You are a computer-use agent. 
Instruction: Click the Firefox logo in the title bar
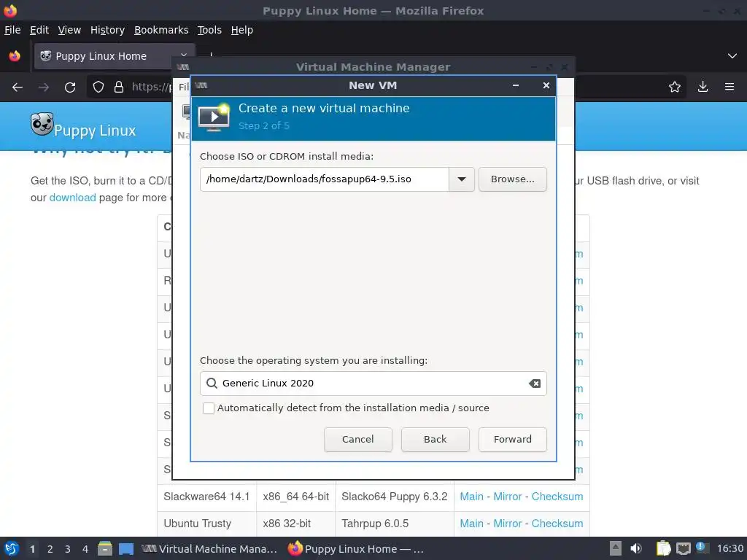(x=10, y=10)
